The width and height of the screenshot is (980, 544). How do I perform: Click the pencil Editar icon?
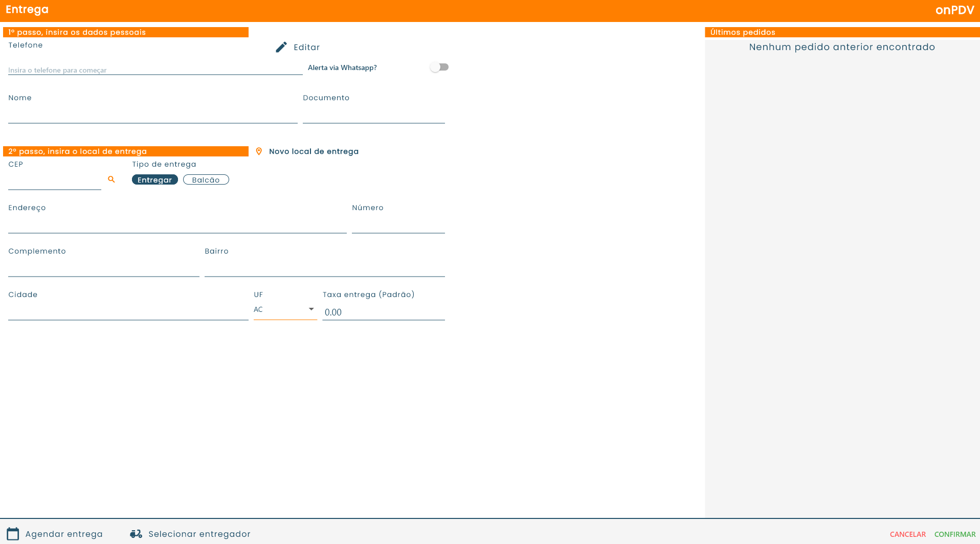point(281,47)
